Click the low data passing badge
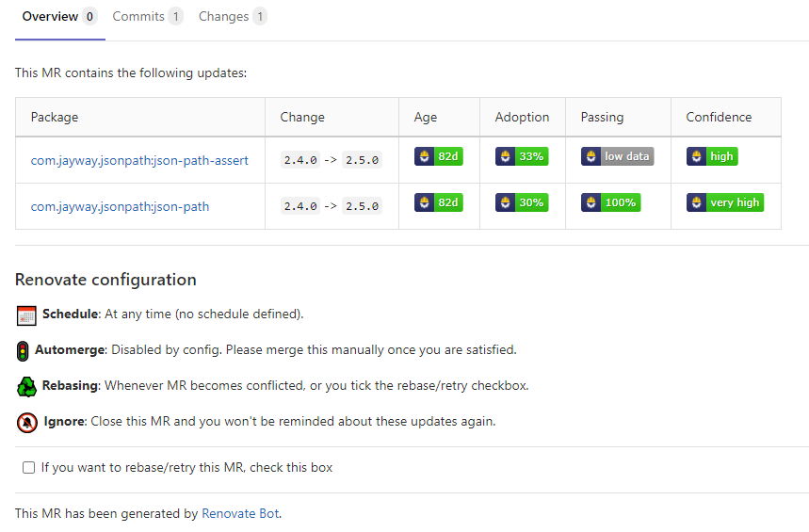 [x=618, y=156]
